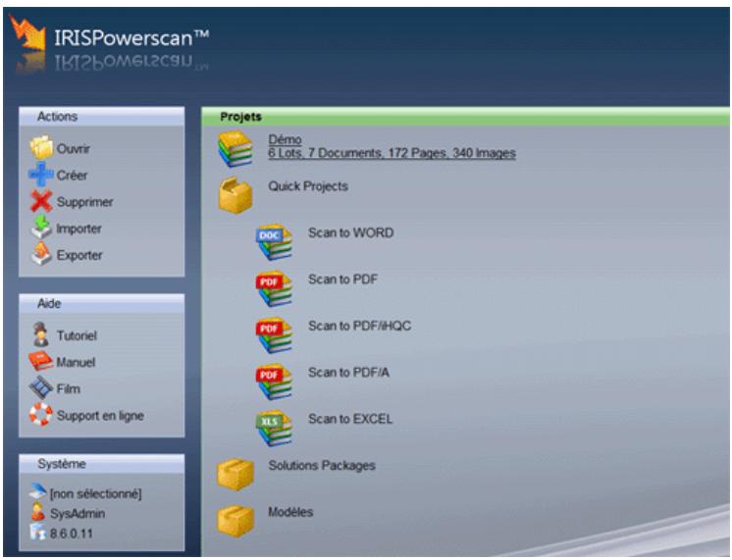Screen dimensions: 732x560
Task: Choose the Importer action label
Action: (78, 229)
